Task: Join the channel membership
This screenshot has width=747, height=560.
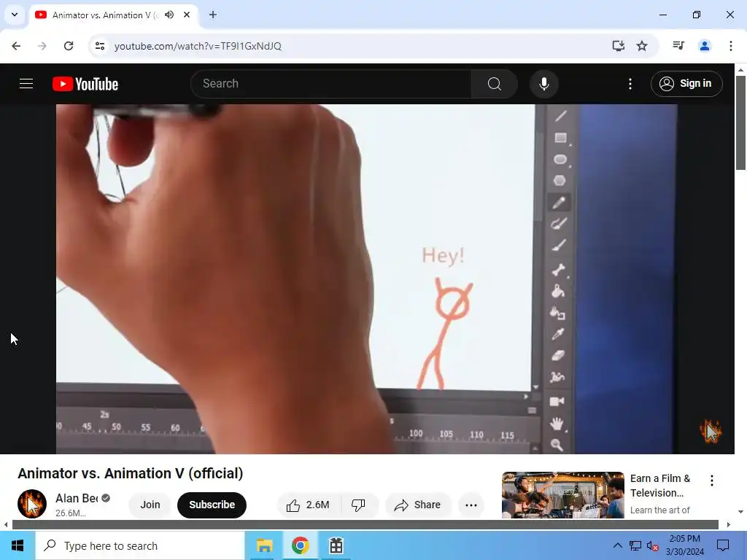Action: 150,505
